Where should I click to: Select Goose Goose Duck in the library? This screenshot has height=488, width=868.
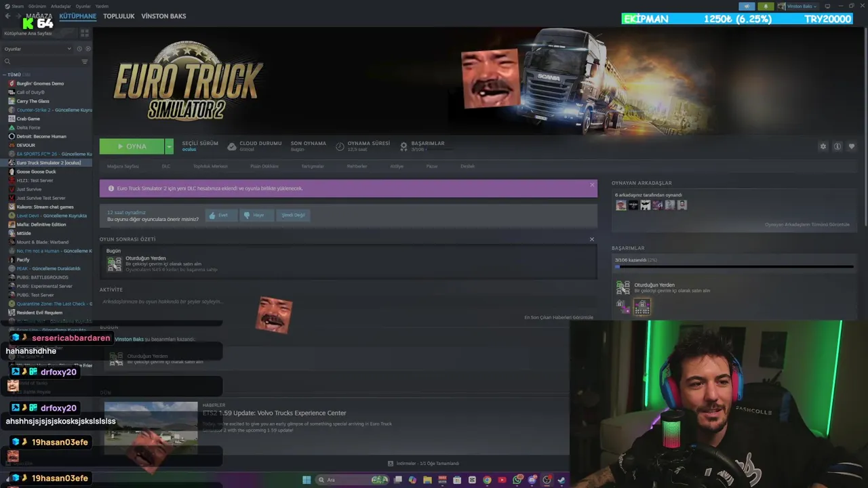tap(36, 171)
